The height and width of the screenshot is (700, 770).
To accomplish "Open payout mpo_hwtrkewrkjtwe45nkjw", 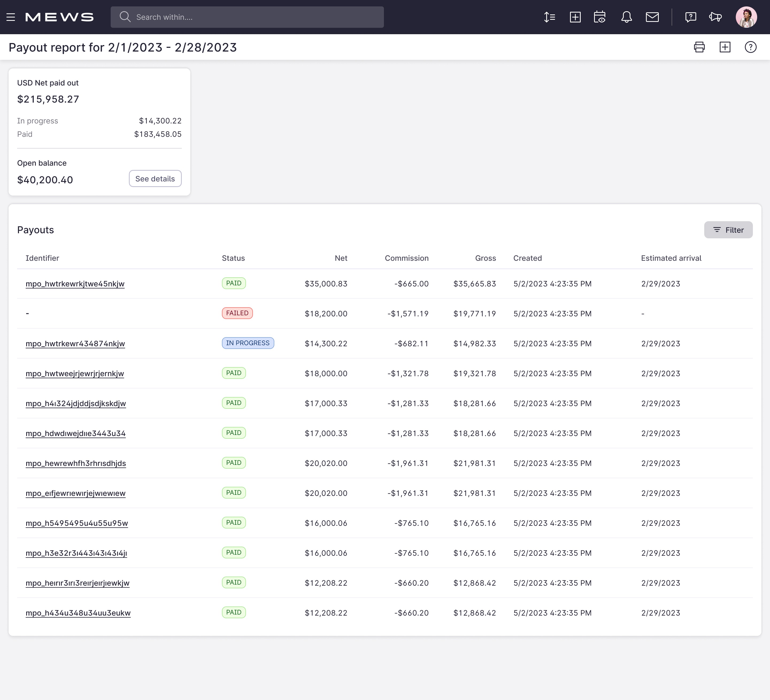I will (75, 283).
